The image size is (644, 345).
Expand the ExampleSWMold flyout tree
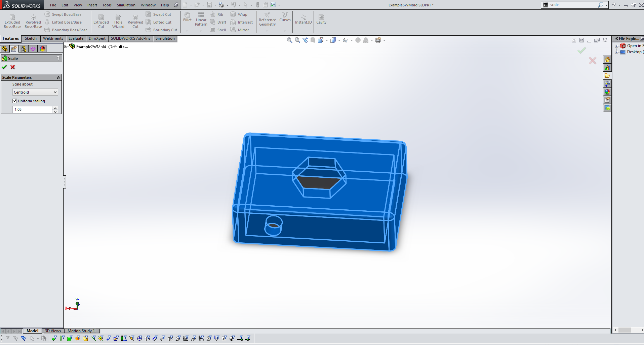66,46
